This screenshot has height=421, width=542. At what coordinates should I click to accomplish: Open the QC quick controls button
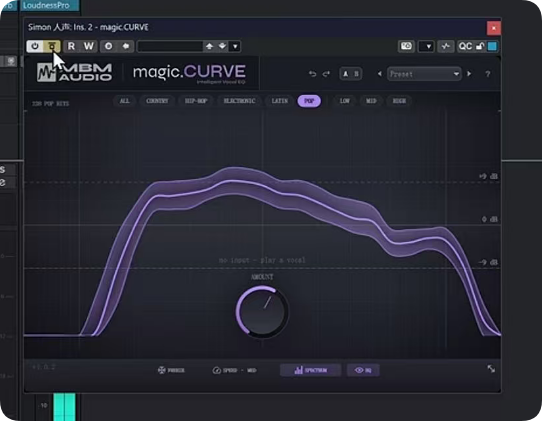[465, 46]
